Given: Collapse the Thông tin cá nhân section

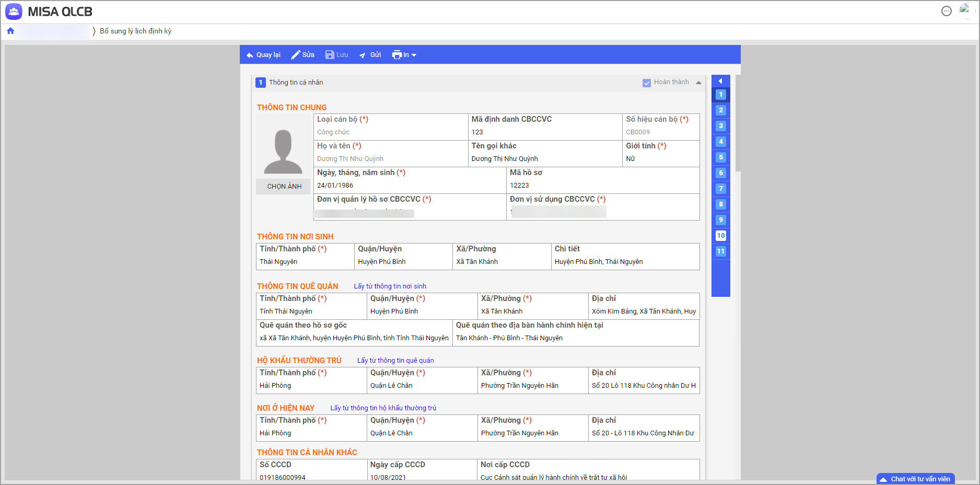Looking at the screenshot, I should point(698,83).
